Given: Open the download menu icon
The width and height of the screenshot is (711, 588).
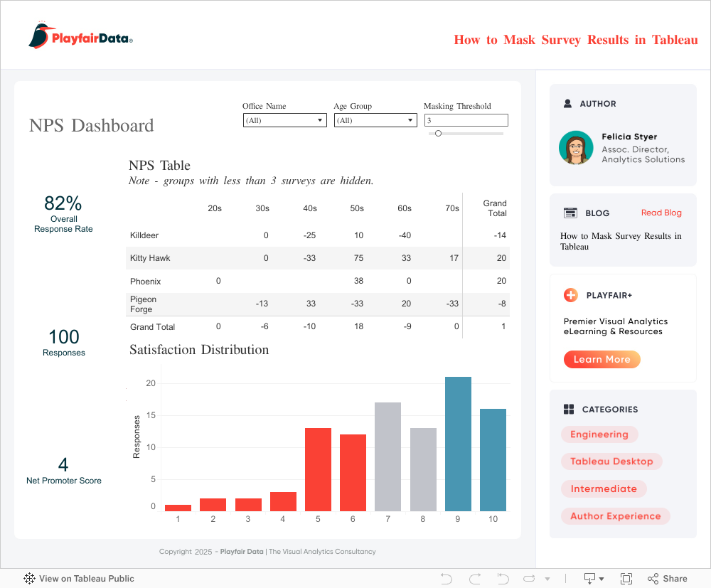Looking at the screenshot, I should [x=593, y=578].
